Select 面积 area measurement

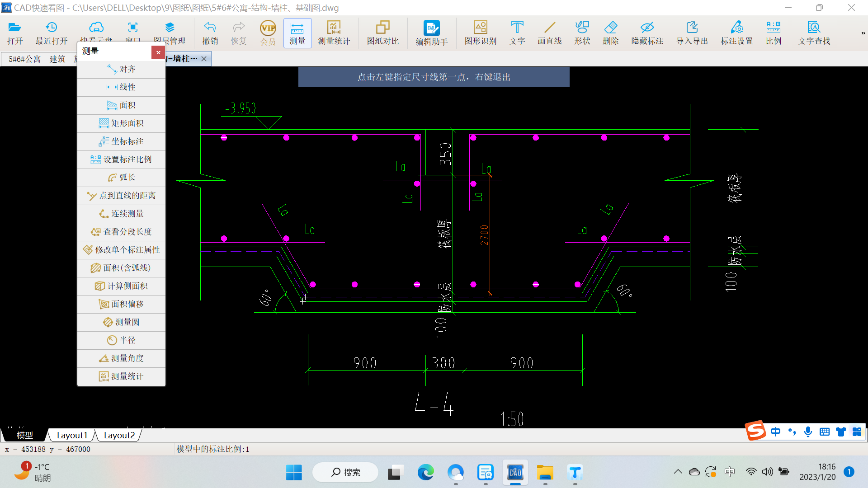[x=122, y=105]
